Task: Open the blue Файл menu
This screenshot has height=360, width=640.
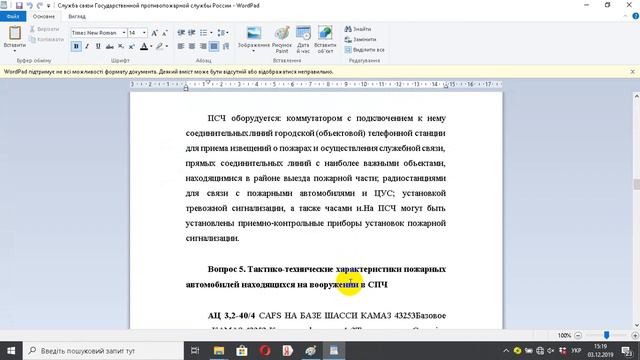Action: point(13,16)
